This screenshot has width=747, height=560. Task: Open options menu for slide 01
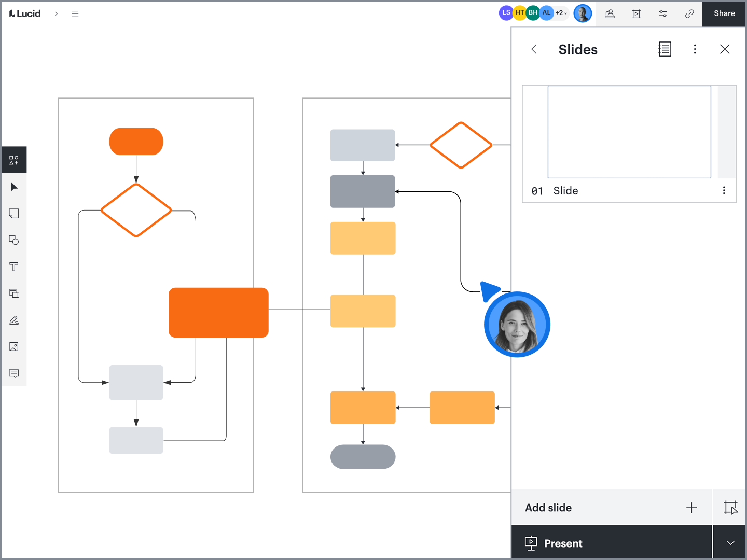[724, 190]
